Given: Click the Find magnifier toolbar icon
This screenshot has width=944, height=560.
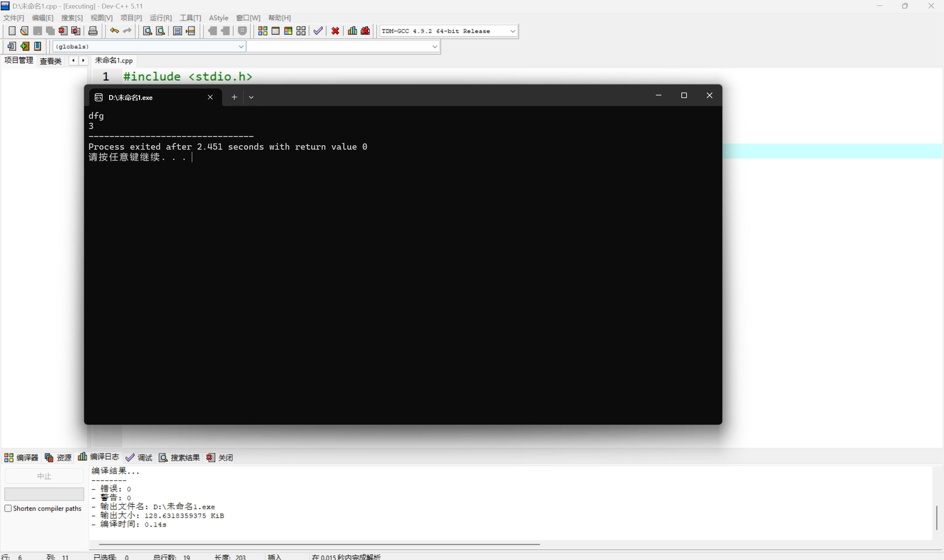Looking at the screenshot, I should point(147,31).
